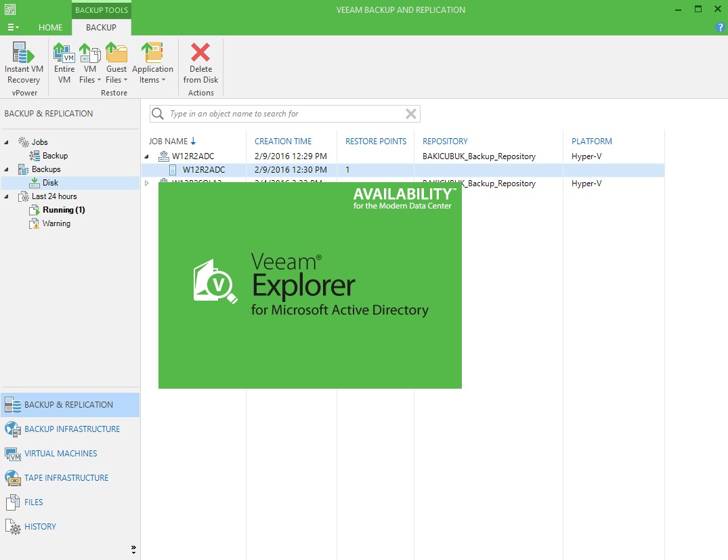The height and width of the screenshot is (560, 728).
Task: Open Tape Infrastructure view icon
Action: pos(13,478)
